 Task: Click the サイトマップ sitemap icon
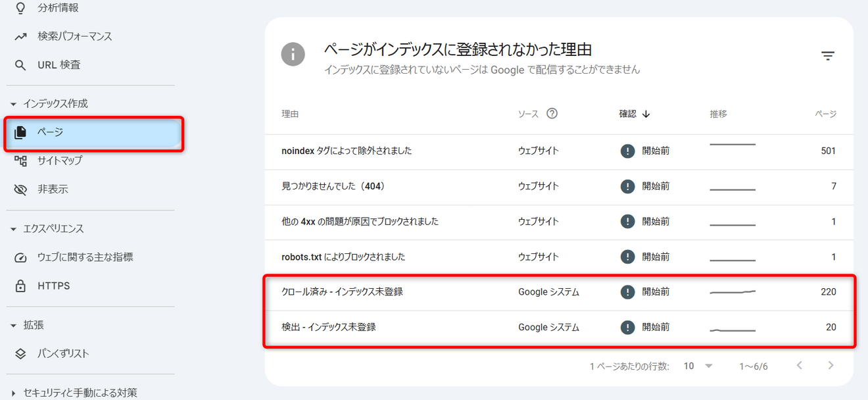(20, 161)
